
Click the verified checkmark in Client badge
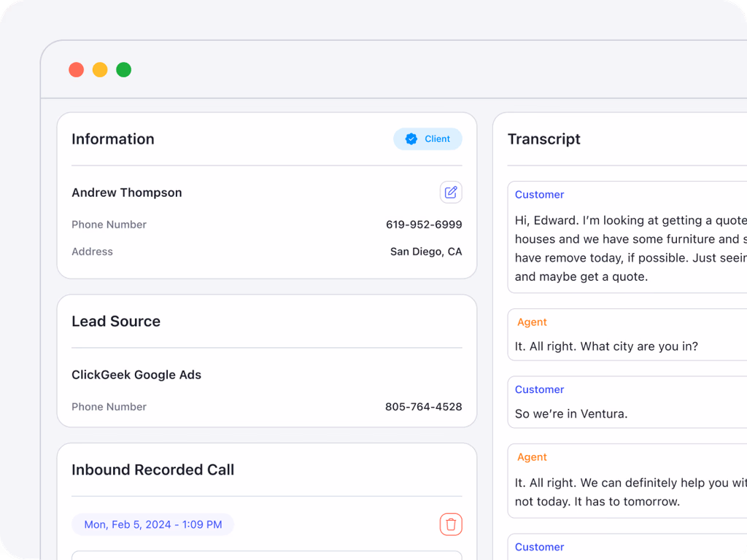click(411, 139)
